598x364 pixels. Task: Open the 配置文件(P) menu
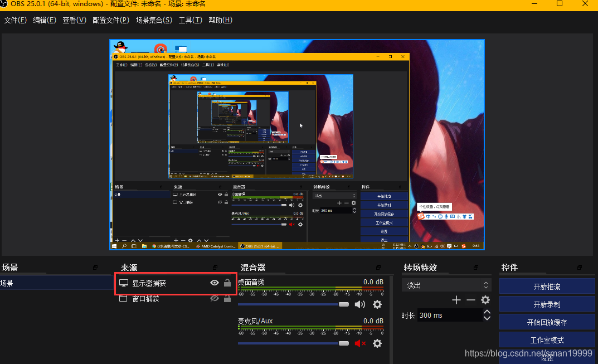110,20
